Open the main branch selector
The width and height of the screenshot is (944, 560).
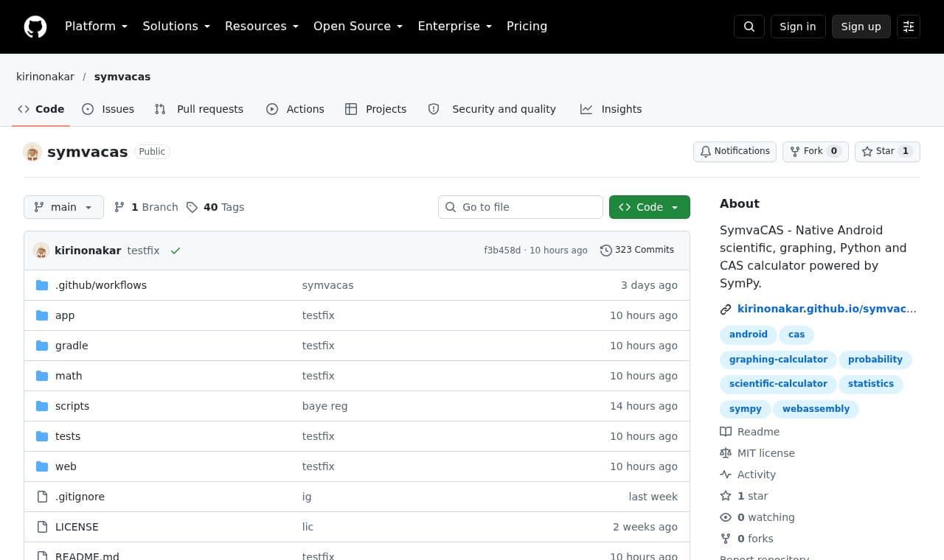pyautogui.click(x=63, y=207)
